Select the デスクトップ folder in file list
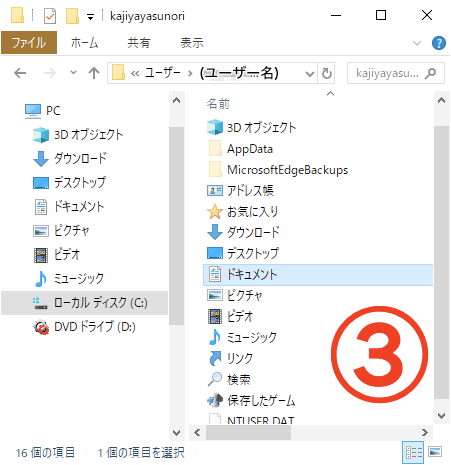This screenshot has height=465, width=451. point(243,254)
